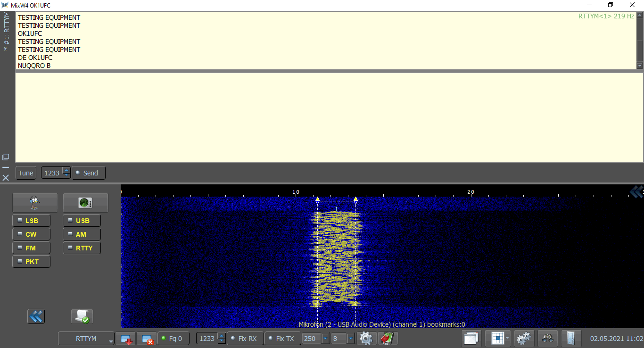Click the radio receiver icon button
644x348 pixels.
[85, 203]
